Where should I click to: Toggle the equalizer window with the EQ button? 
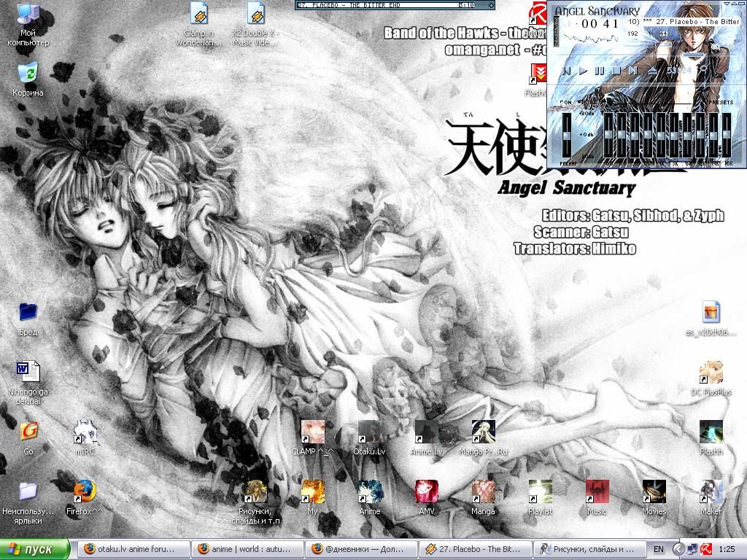pyautogui.click(x=716, y=47)
